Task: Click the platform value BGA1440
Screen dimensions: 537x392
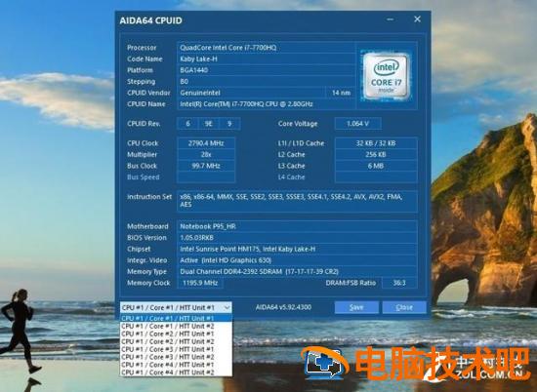Action: (x=267, y=70)
